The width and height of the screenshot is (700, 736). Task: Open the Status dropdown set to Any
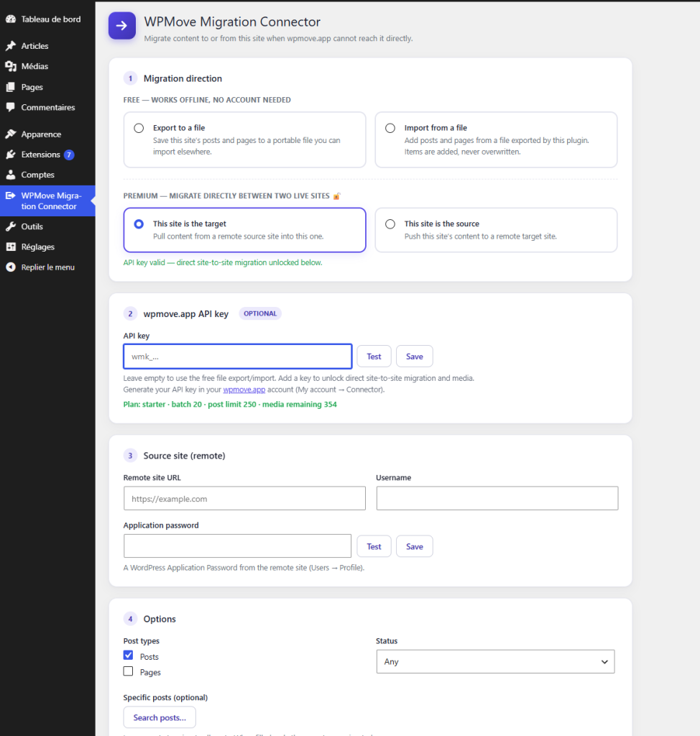click(x=495, y=662)
